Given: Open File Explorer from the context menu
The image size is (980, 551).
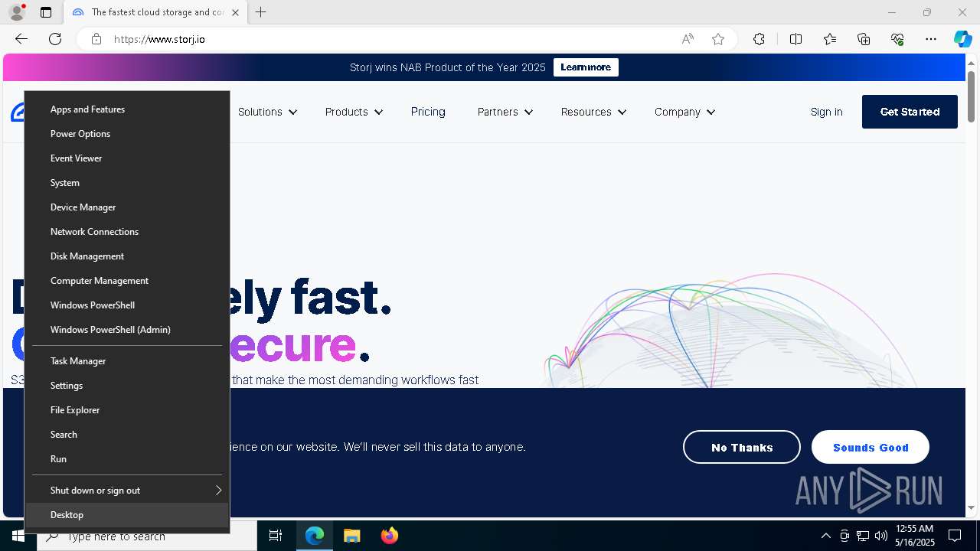Looking at the screenshot, I should [x=127, y=410].
